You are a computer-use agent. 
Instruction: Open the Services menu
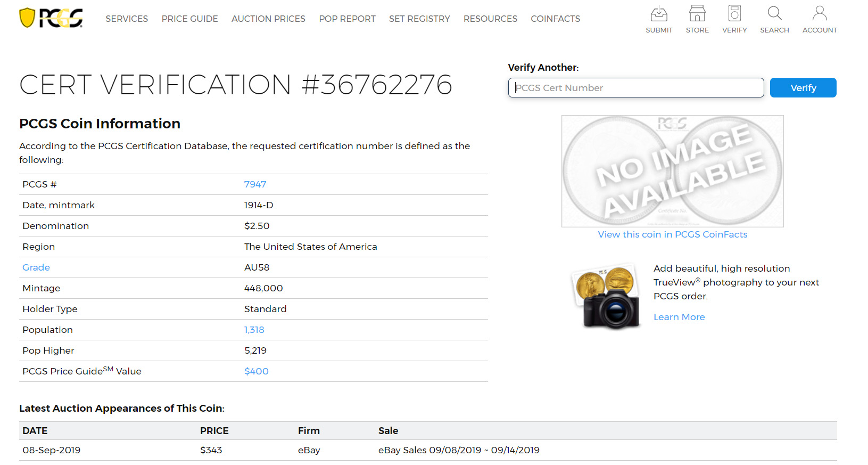[x=127, y=19]
